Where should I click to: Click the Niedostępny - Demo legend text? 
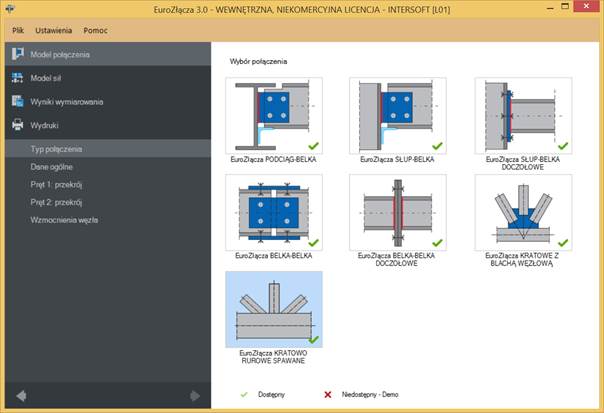coord(370,395)
